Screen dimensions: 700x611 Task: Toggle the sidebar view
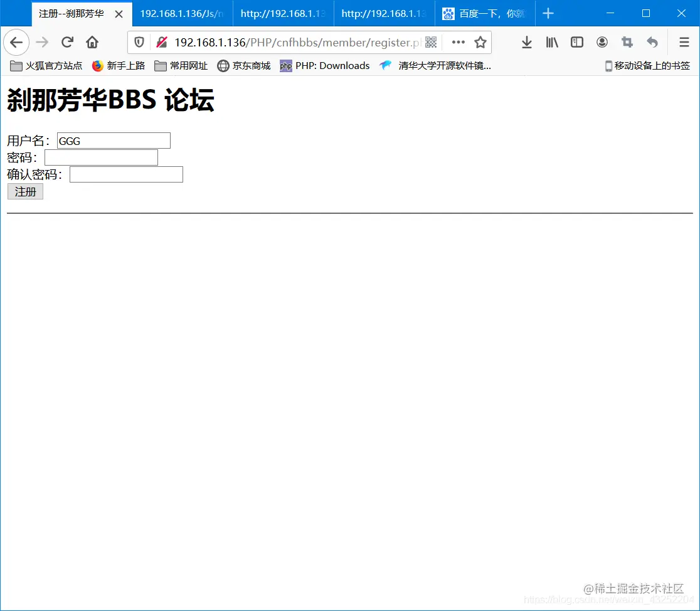[577, 43]
